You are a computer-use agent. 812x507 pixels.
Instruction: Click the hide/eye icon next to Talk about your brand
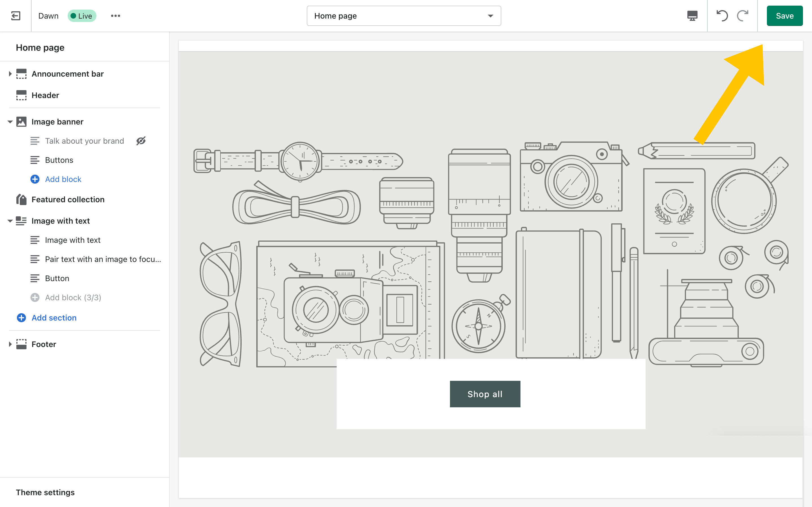pyautogui.click(x=141, y=141)
